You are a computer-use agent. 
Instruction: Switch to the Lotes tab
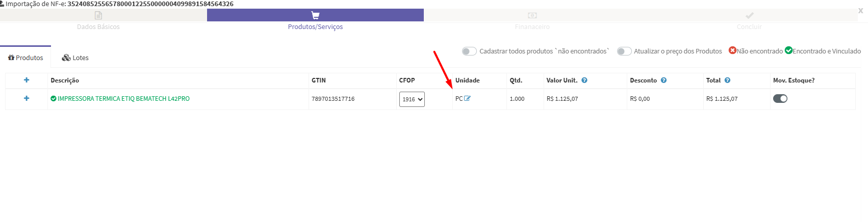(75, 58)
